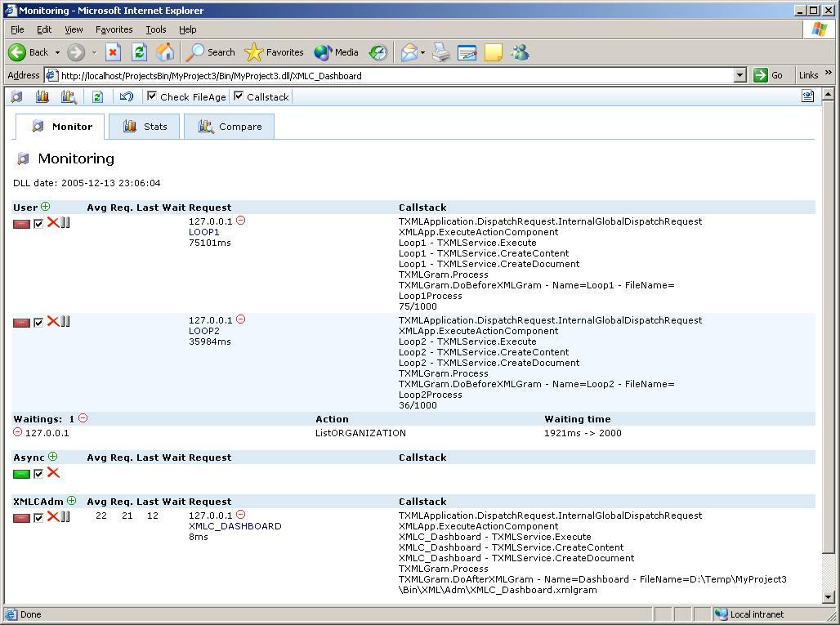Image resolution: width=840 pixels, height=625 pixels.
Task: Click the undo arrow icon in dashboard toolbar
Action: 126,96
